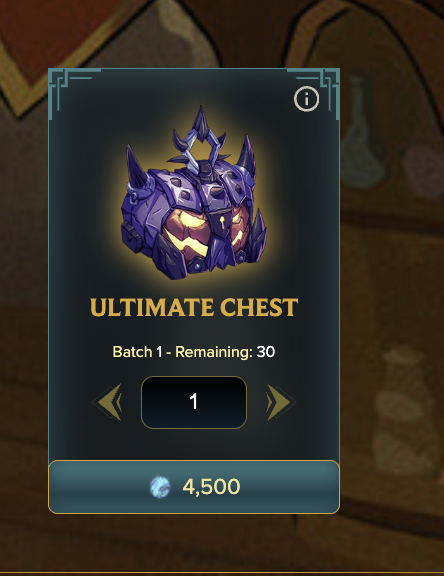This screenshot has width=444, height=576.
Task: Buy the chest for 4,500
Action: (194, 486)
